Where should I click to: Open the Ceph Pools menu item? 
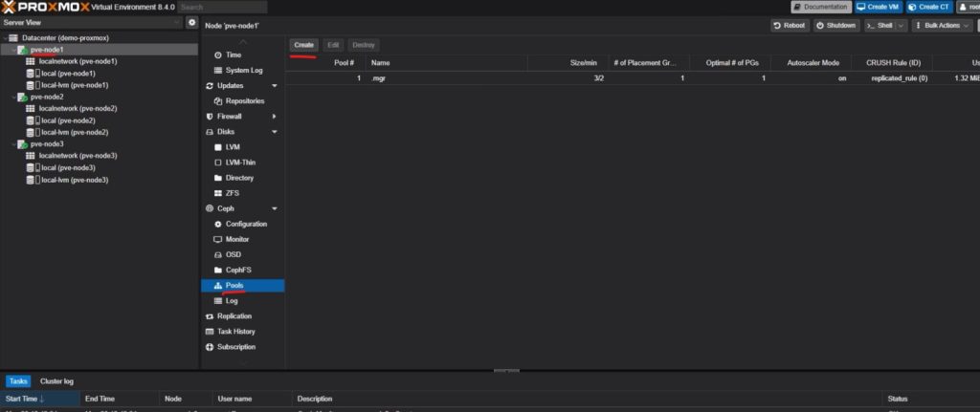pos(242,285)
